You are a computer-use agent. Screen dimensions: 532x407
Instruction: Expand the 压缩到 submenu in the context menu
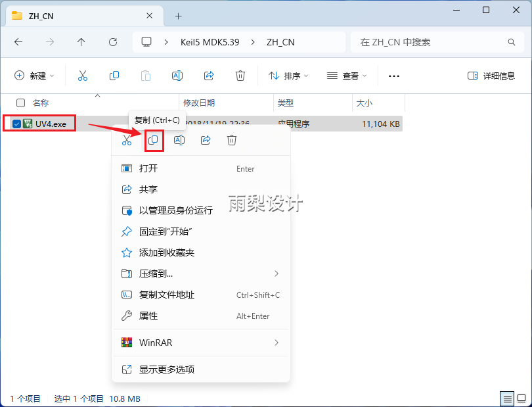click(197, 273)
